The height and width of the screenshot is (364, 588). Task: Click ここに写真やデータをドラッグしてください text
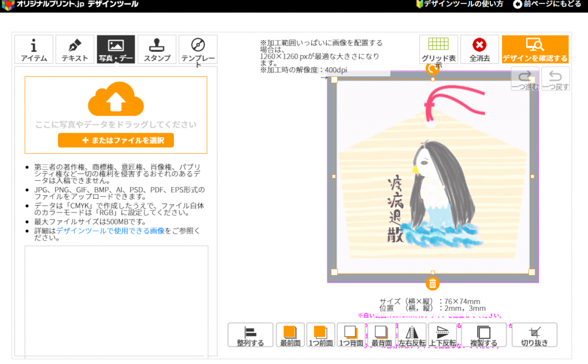click(x=116, y=125)
